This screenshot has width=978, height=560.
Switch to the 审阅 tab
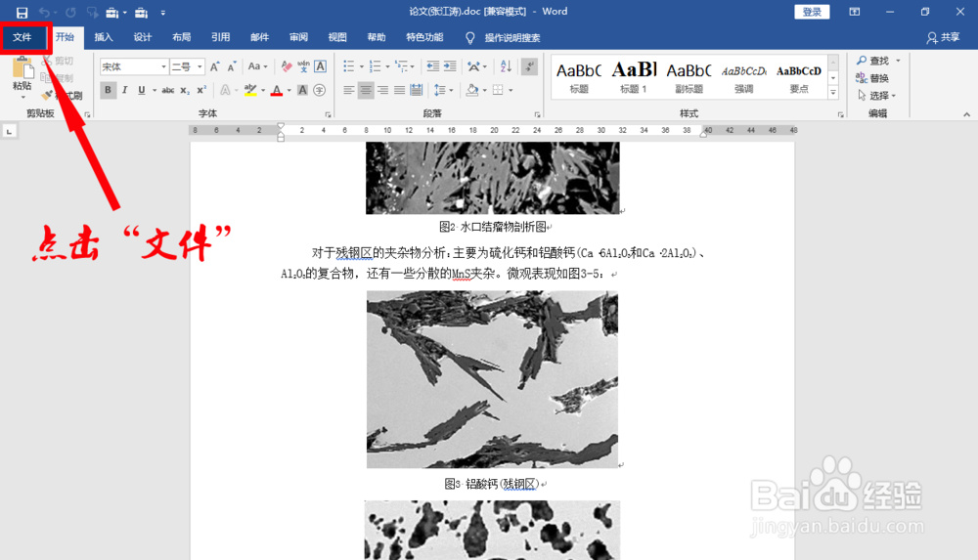[298, 37]
